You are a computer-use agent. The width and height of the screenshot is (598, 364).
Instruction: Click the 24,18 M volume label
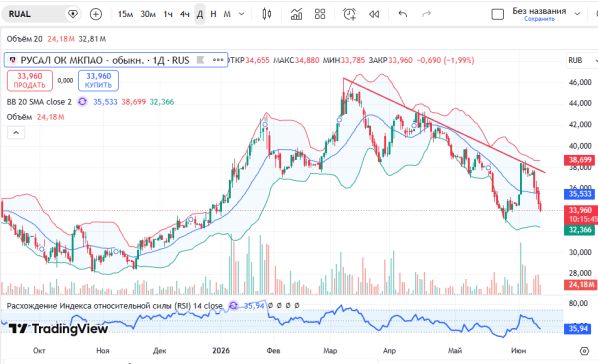tap(581, 285)
